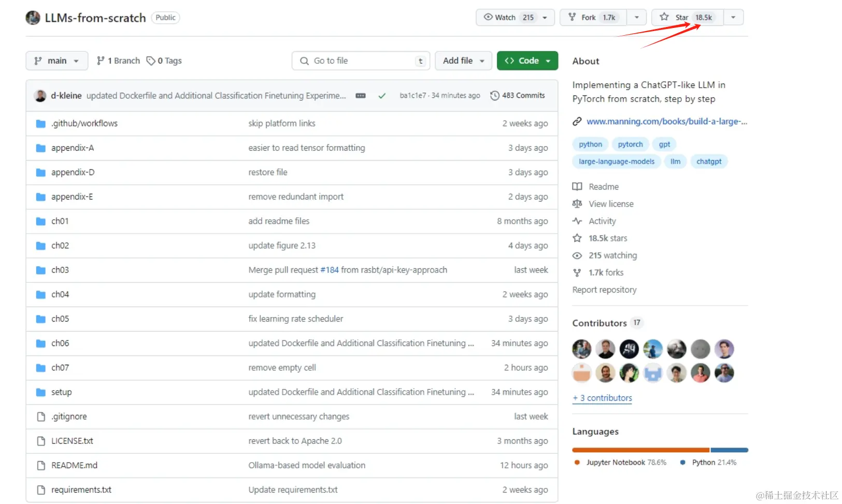Click the LICENSE.txt file icon

click(x=41, y=441)
